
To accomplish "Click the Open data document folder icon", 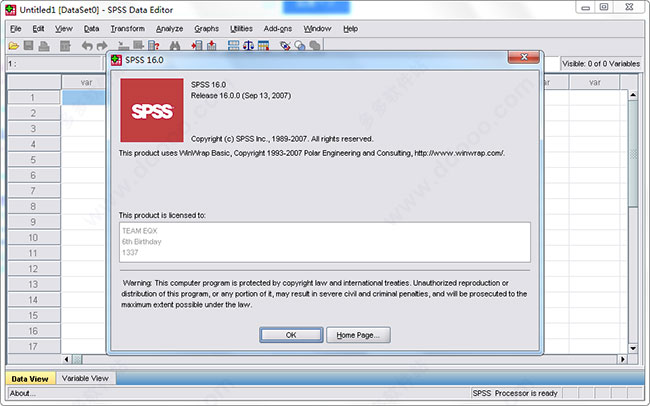I will [14, 46].
